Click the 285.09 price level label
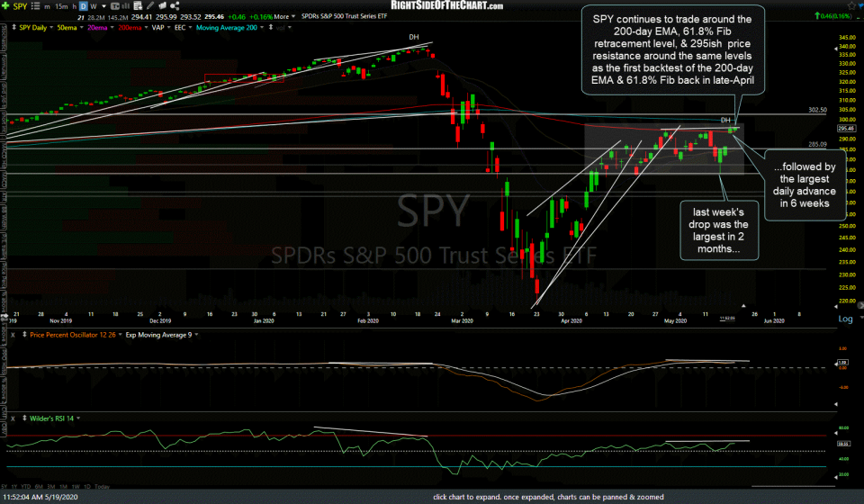The image size is (864, 504). coord(818,144)
